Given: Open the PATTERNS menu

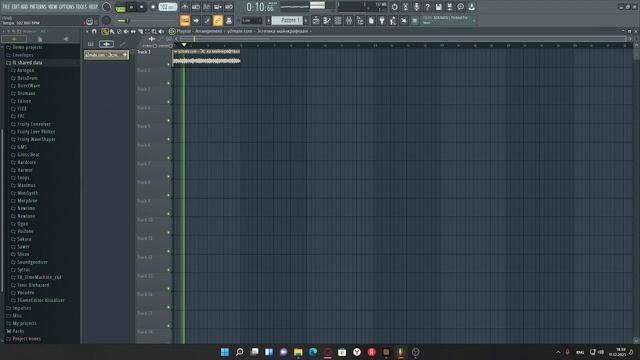Looking at the screenshot, I should [38, 7].
